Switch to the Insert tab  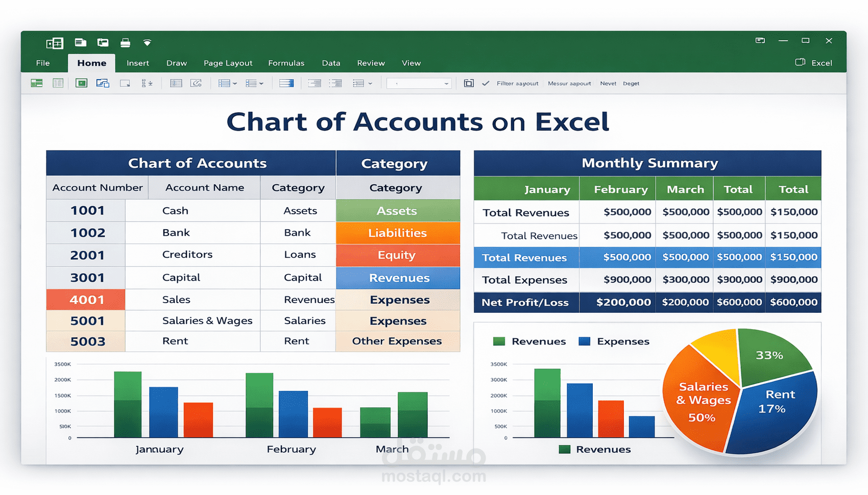tap(138, 63)
